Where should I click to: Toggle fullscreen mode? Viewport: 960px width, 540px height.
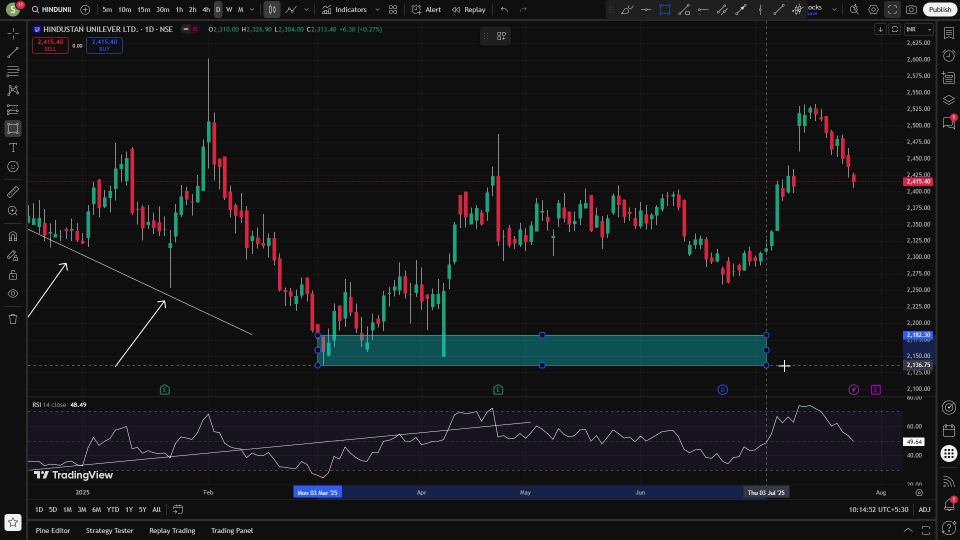[893, 10]
